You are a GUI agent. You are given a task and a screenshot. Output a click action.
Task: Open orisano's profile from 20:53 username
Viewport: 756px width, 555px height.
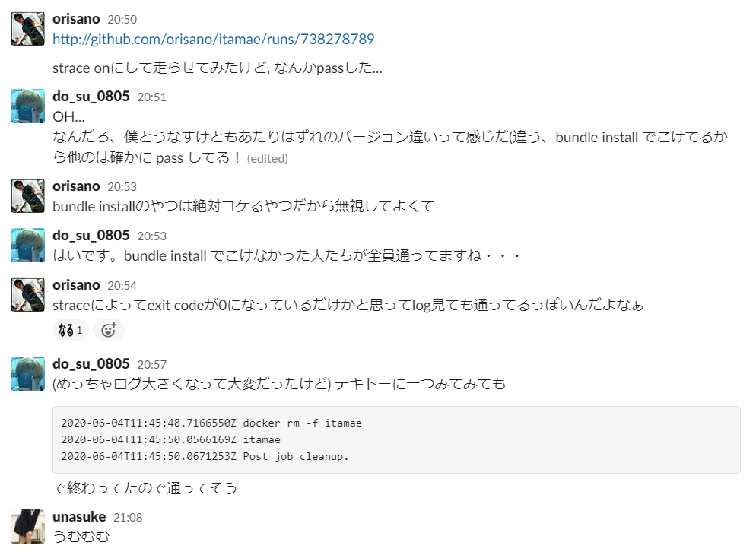[x=76, y=186]
